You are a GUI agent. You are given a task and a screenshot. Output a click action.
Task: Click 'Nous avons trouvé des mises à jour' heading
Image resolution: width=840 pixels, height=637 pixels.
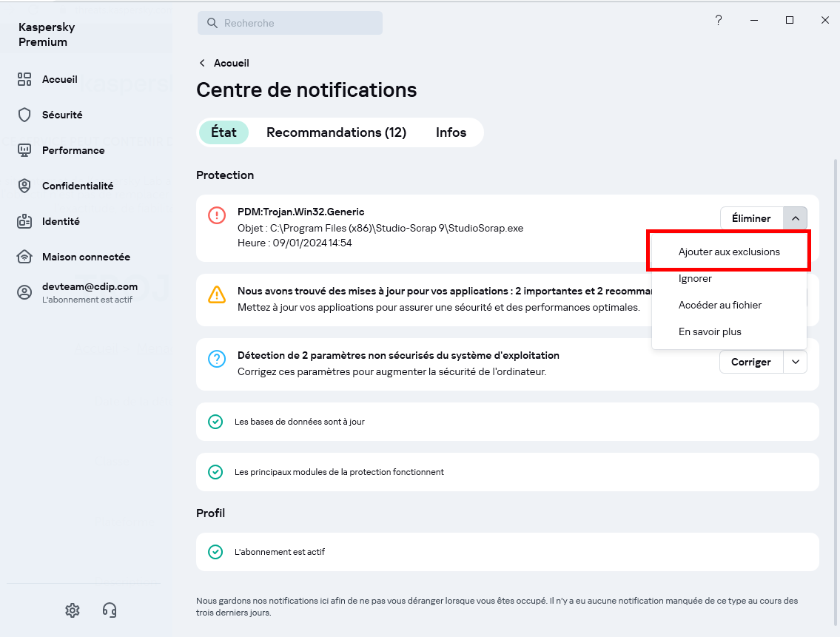click(x=445, y=291)
